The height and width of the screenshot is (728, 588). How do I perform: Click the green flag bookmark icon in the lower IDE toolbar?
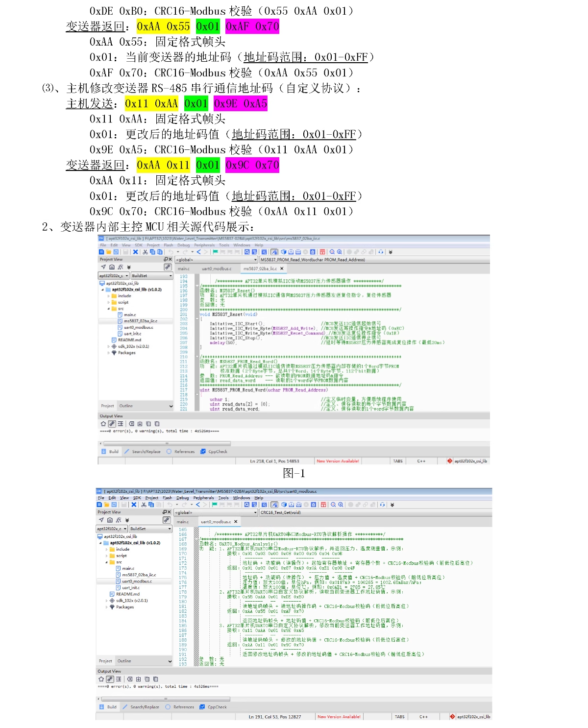point(215,505)
